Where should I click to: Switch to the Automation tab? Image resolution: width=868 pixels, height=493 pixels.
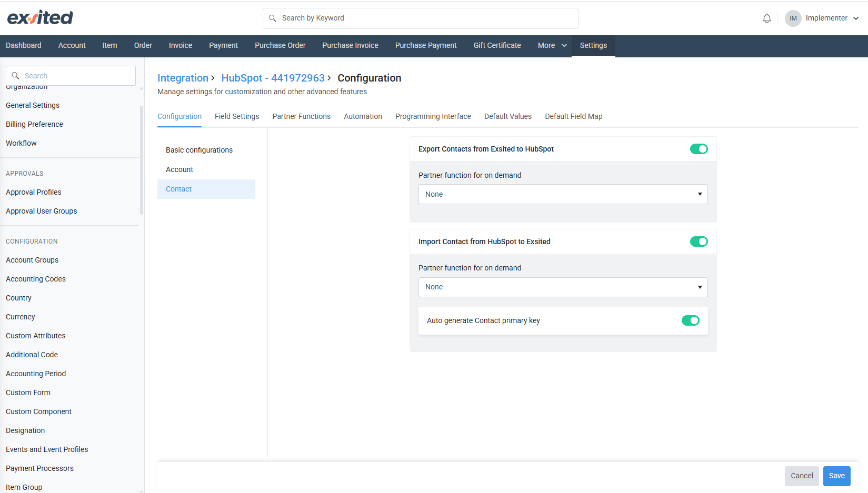tap(363, 116)
